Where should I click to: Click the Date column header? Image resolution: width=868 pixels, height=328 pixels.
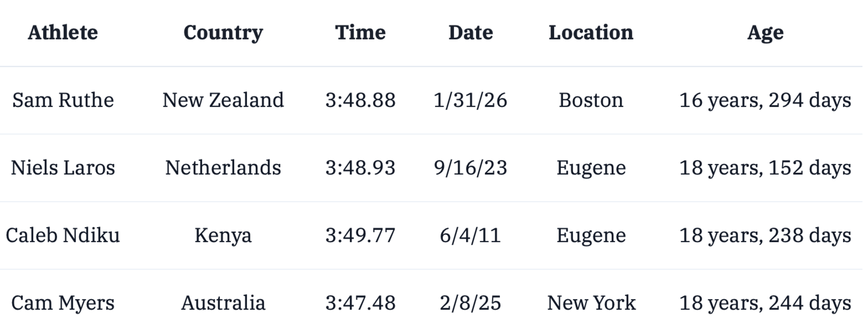click(x=470, y=33)
